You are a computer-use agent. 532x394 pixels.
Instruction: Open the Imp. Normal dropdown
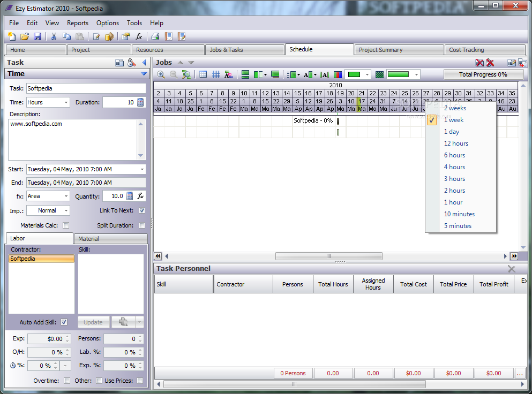66,210
